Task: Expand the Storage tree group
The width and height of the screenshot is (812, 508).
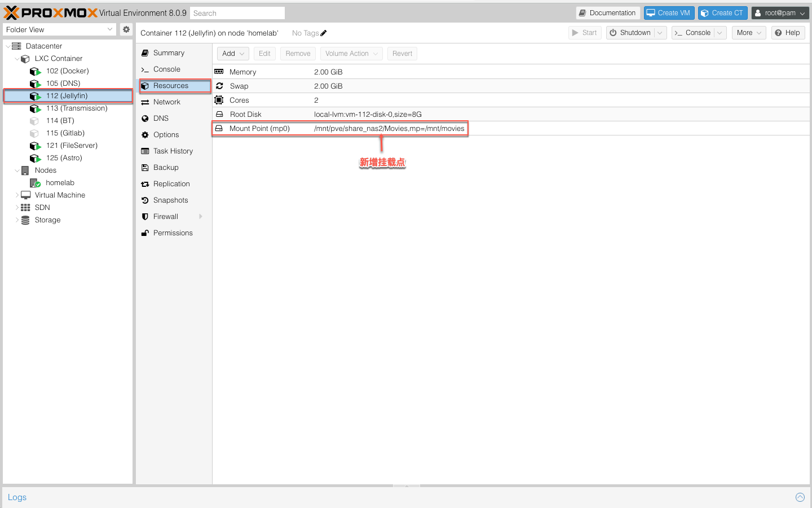Action: point(17,220)
